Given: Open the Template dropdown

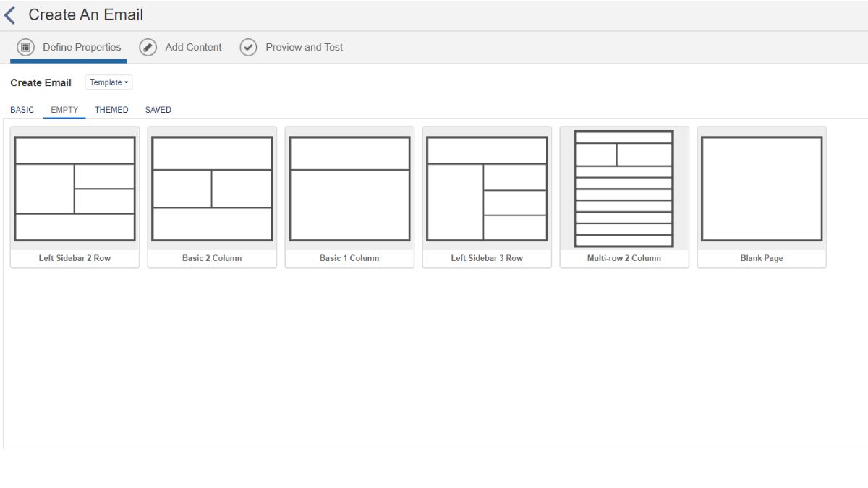Looking at the screenshot, I should 109,82.
